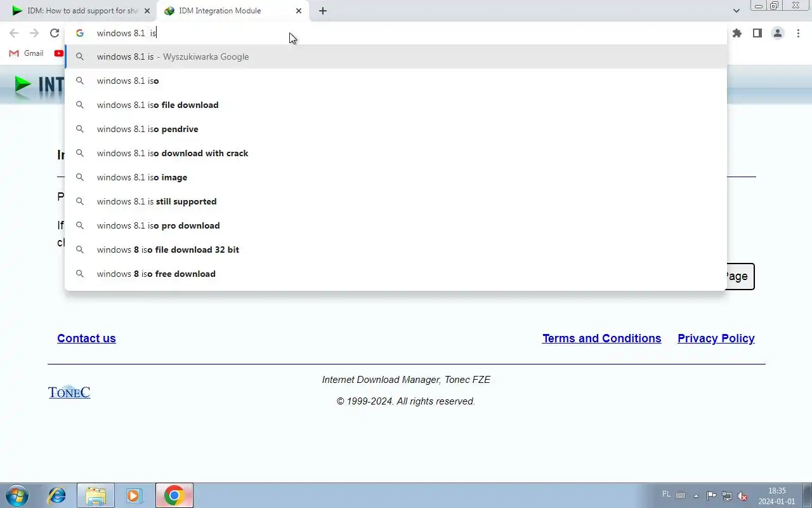Open the Chrome profile avatar

(778, 33)
